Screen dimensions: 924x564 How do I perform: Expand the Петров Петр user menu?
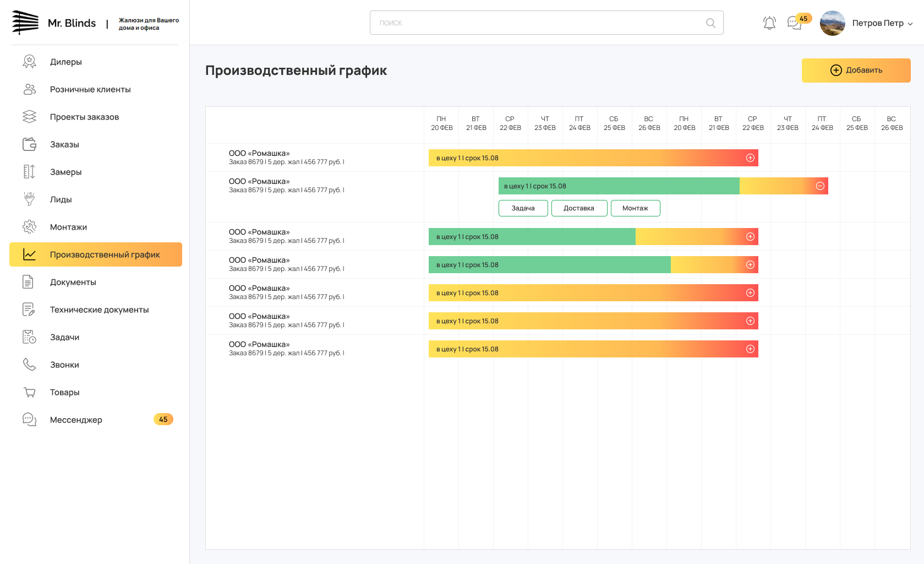882,23
